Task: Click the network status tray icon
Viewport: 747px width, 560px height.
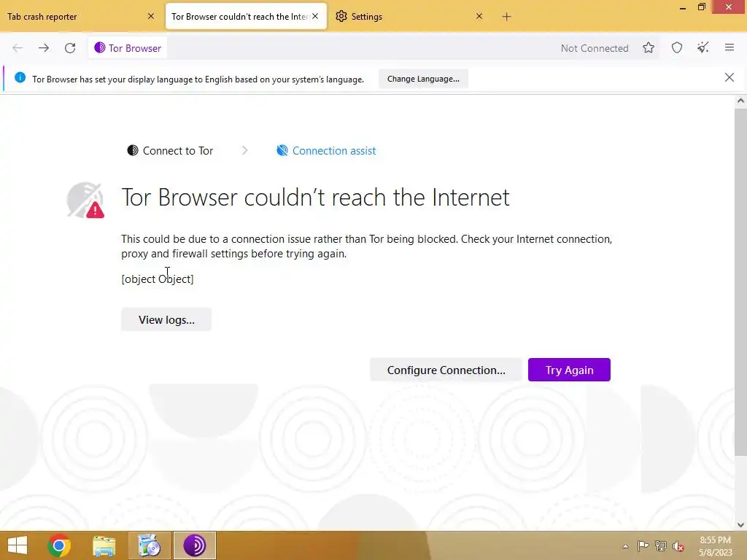Action: coord(661,545)
